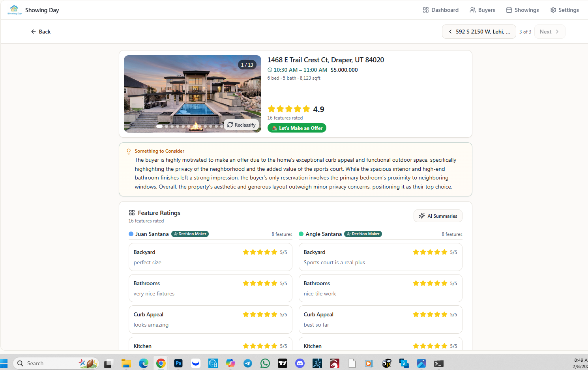Screen dimensions: 588x370
Task: Launch Photoshop from the taskbar
Action: tap(178, 363)
